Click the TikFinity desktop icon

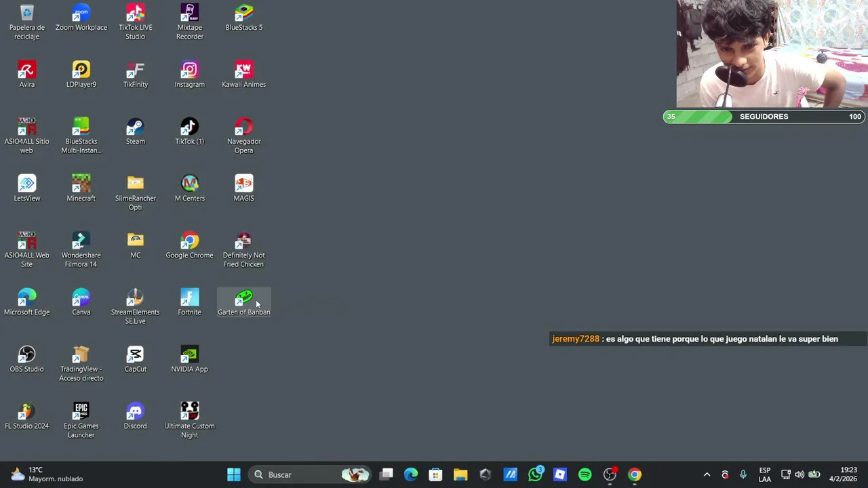pyautogui.click(x=136, y=75)
